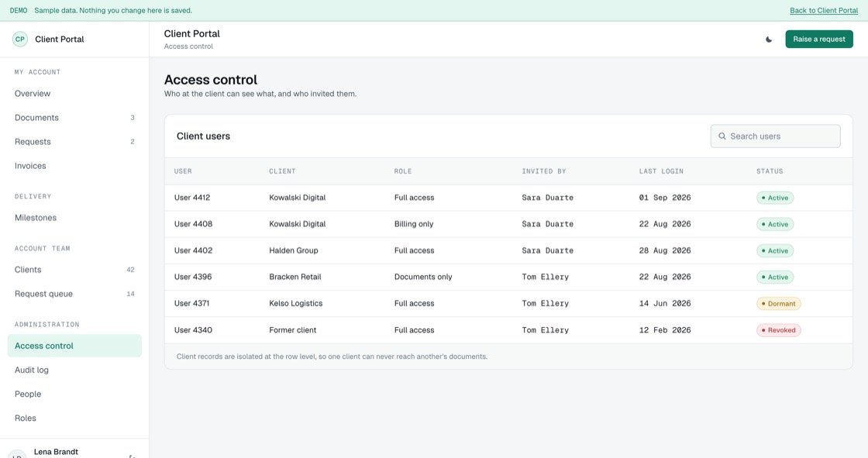The image size is (868, 458).
Task: Select the User 4402 cell
Action: click(x=193, y=250)
